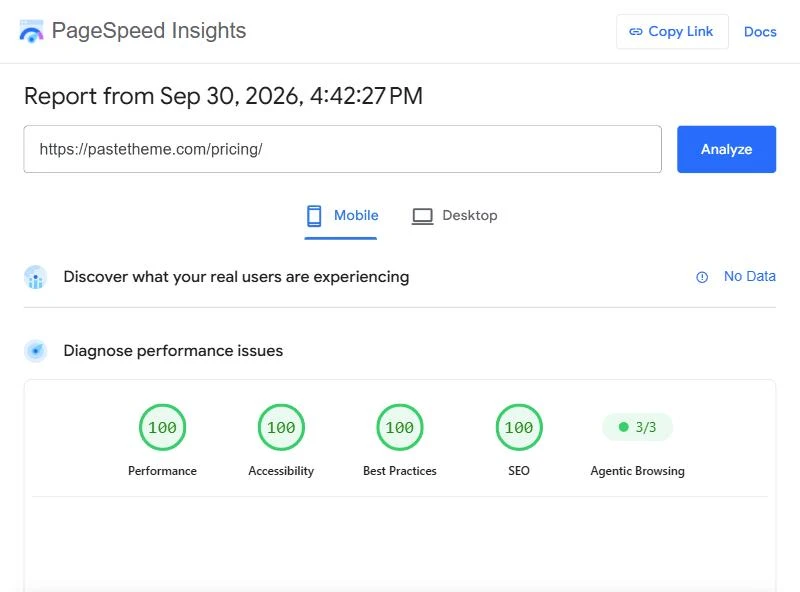Click the Performance label
Screen dimensions: 800x592
(x=162, y=471)
